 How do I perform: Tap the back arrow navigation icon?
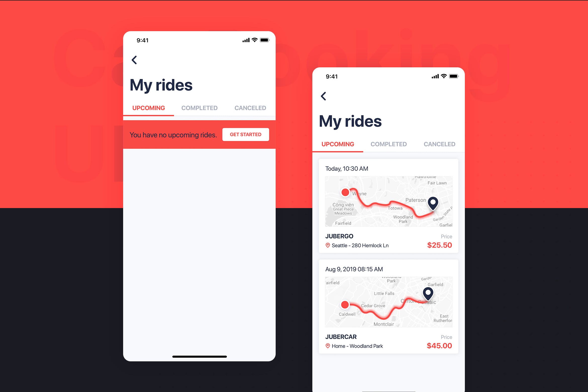[x=134, y=60]
